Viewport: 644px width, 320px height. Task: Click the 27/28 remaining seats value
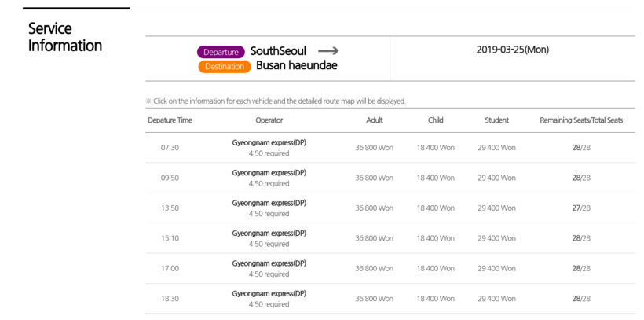point(580,208)
